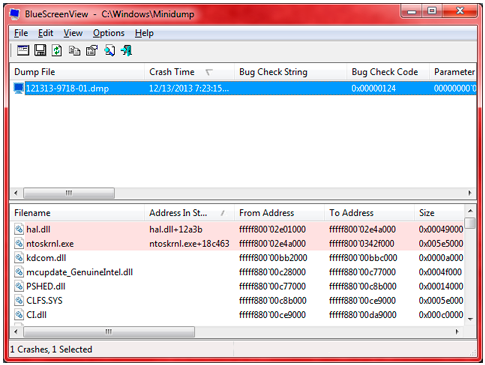Click lower pane vertical scroll up arrow
Image resolution: width=485 pixels, height=365 pixels.
470,211
